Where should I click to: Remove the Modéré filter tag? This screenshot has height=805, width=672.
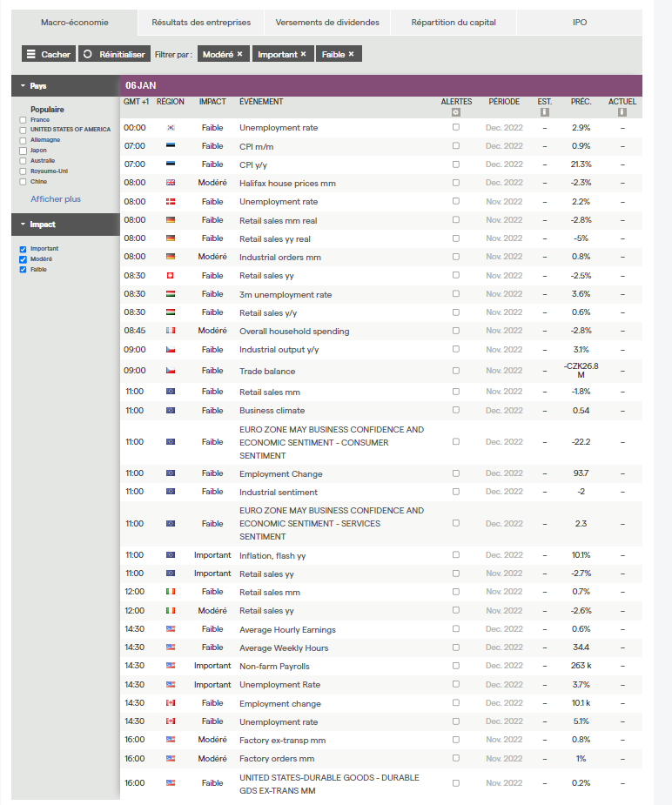coord(239,54)
